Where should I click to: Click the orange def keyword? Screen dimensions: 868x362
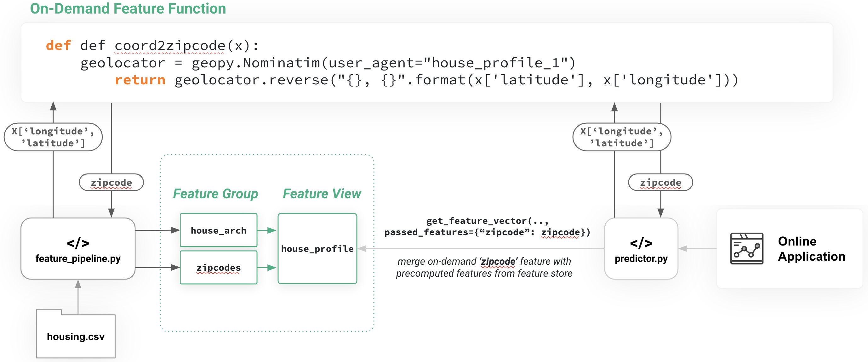(x=58, y=45)
